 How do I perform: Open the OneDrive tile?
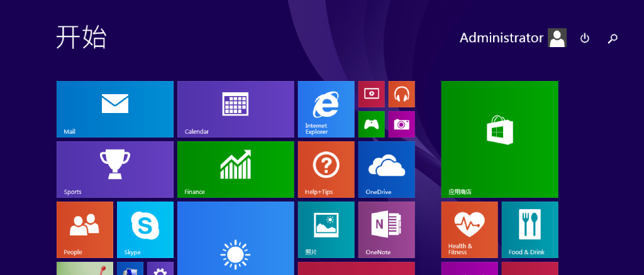coord(387,170)
